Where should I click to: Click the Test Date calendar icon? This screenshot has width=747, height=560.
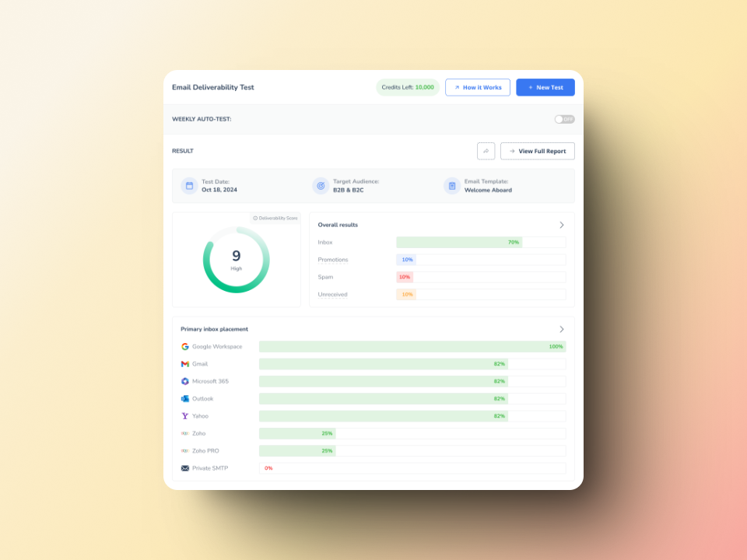189,186
